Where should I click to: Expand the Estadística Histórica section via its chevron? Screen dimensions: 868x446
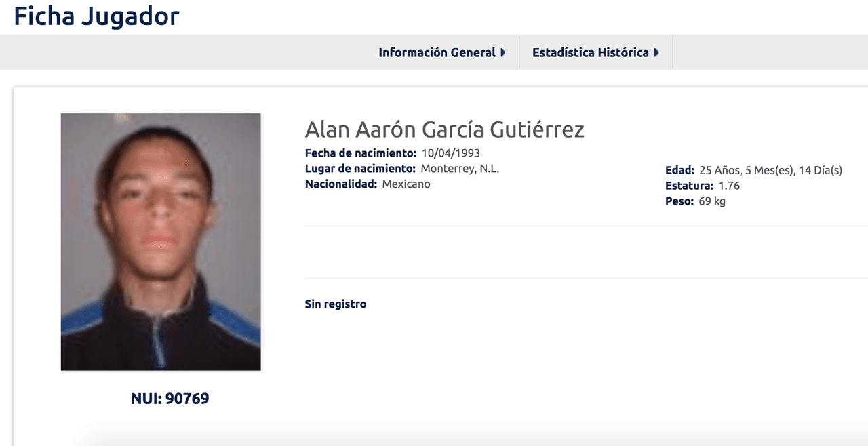click(x=656, y=52)
